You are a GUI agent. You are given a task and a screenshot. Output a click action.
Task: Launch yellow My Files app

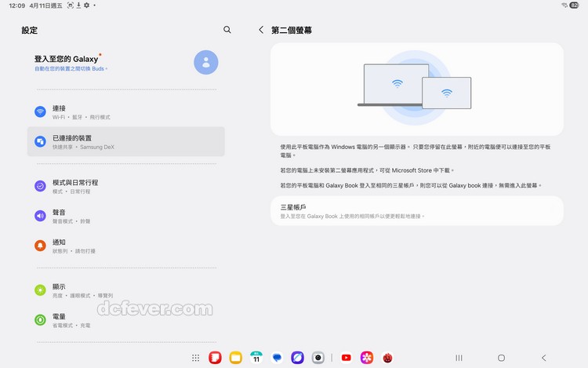tap(235, 358)
